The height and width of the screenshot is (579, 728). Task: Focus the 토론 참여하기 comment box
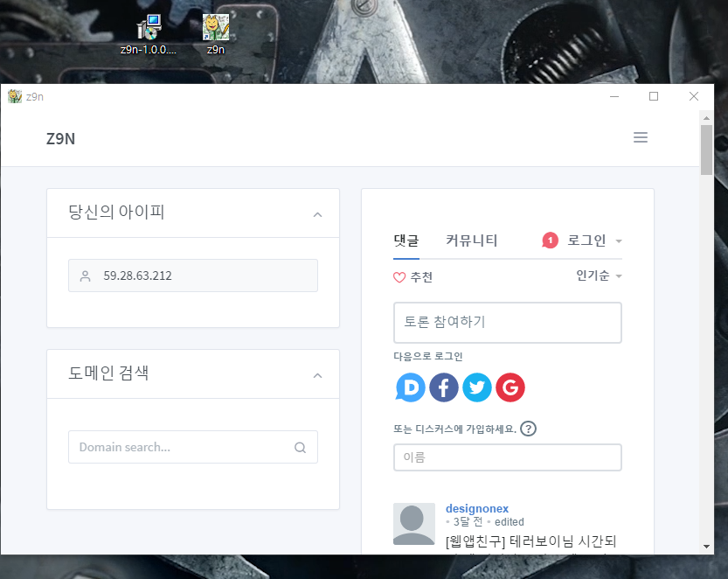click(x=508, y=323)
